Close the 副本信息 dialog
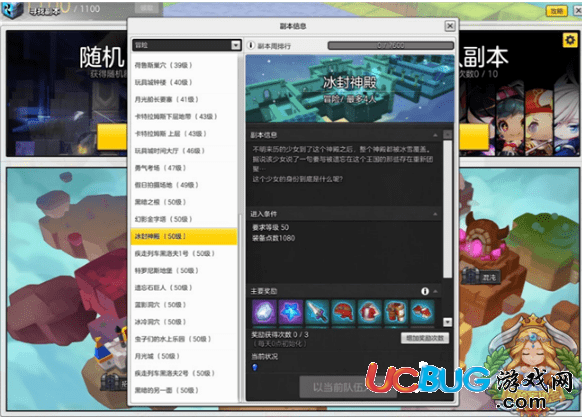This screenshot has width=582, height=417. pos(449,26)
